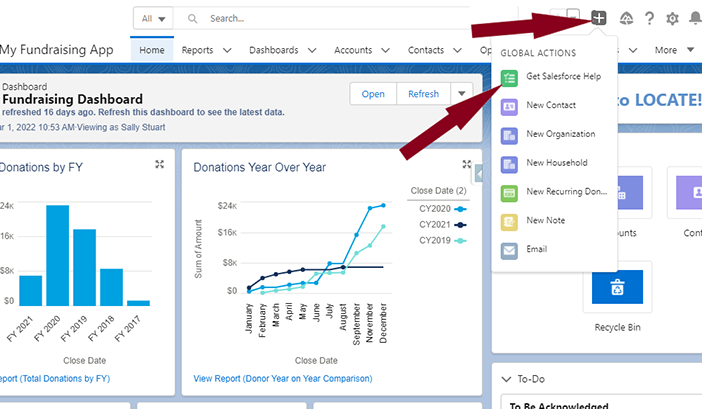Switch to the Contacts tab

[x=426, y=50]
